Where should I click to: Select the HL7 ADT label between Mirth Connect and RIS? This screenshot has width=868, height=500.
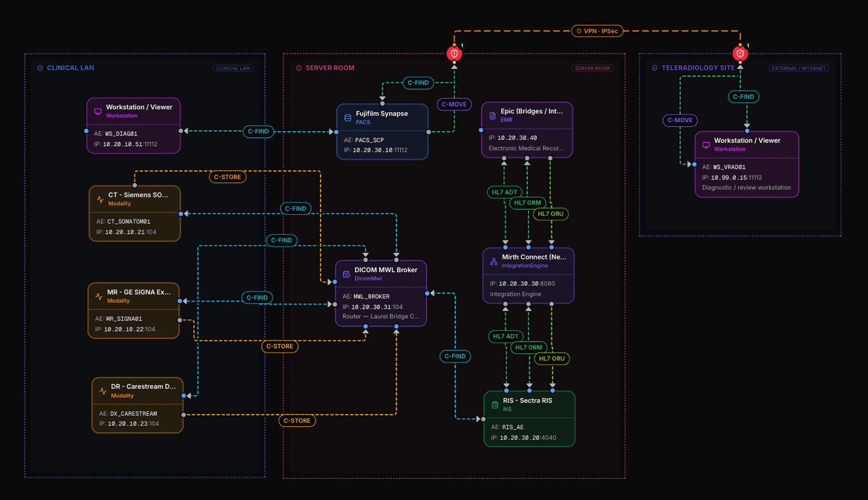506,336
